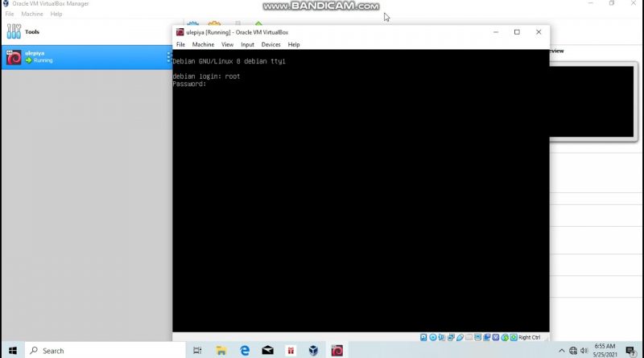The image size is (644, 358).
Task: Click the hard disk activity indicator icon
Action: click(423, 337)
